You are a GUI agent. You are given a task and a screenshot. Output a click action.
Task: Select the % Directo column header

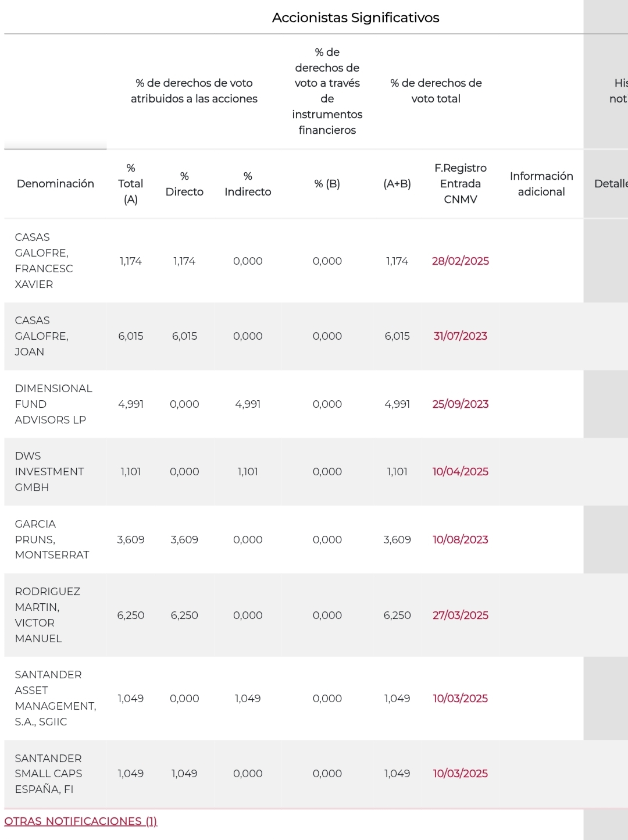click(184, 184)
